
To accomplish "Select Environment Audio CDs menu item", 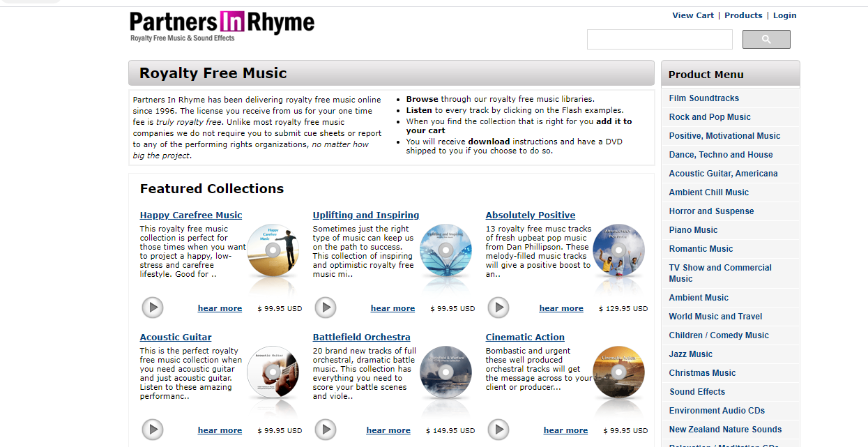I will point(730,411).
